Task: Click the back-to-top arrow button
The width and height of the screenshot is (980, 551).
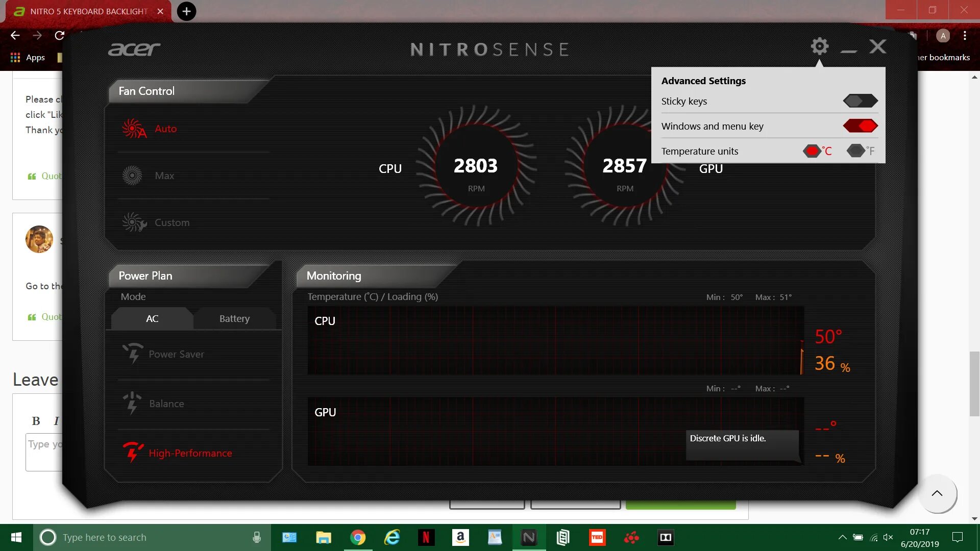Action: coord(937,493)
